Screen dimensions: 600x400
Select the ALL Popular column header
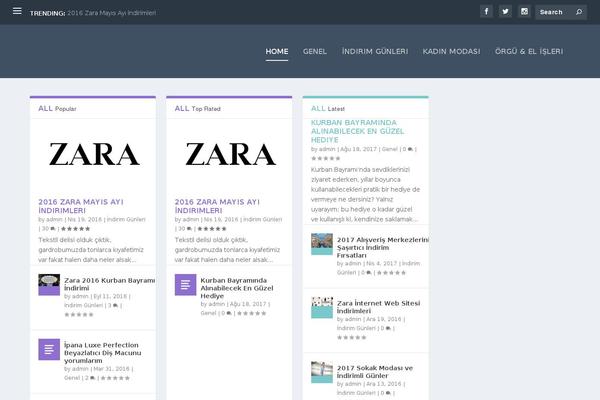coord(57,108)
